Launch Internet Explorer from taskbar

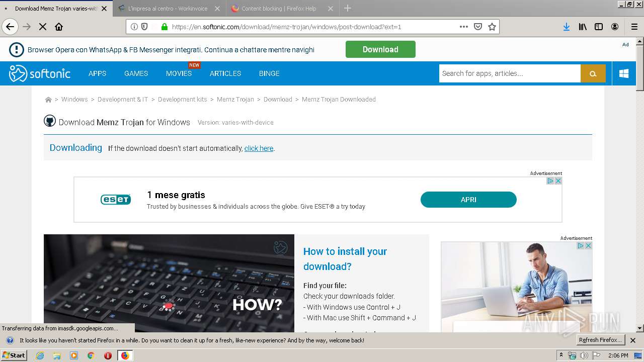(40, 355)
